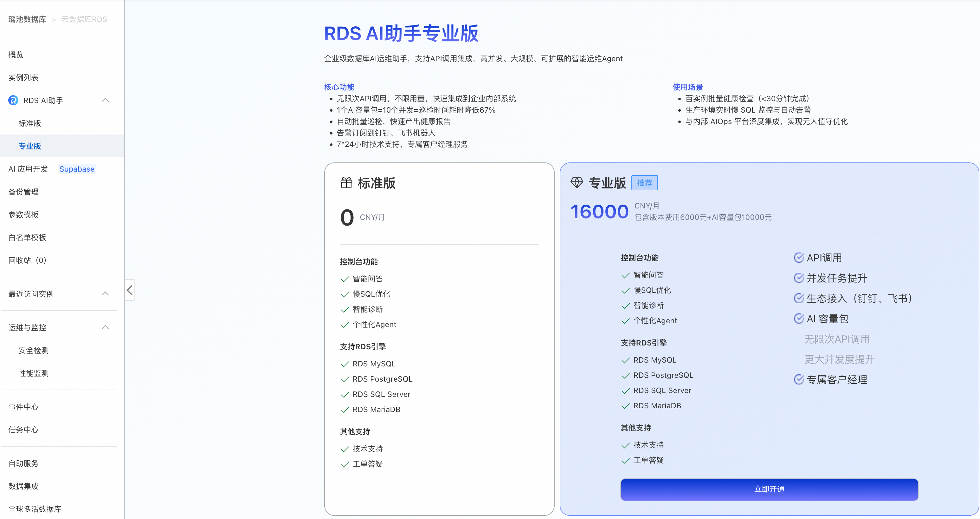Image resolution: width=980 pixels, height=519 pixels.
Task: Click the Supabase tag in sidebar
Action: [77, 169]
